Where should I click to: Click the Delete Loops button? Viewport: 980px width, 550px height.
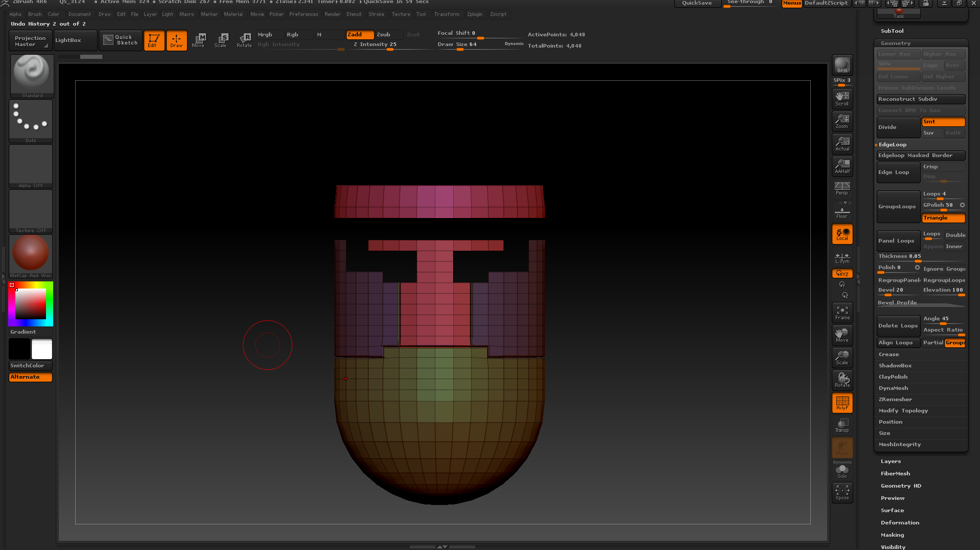(x=898, y=326)
